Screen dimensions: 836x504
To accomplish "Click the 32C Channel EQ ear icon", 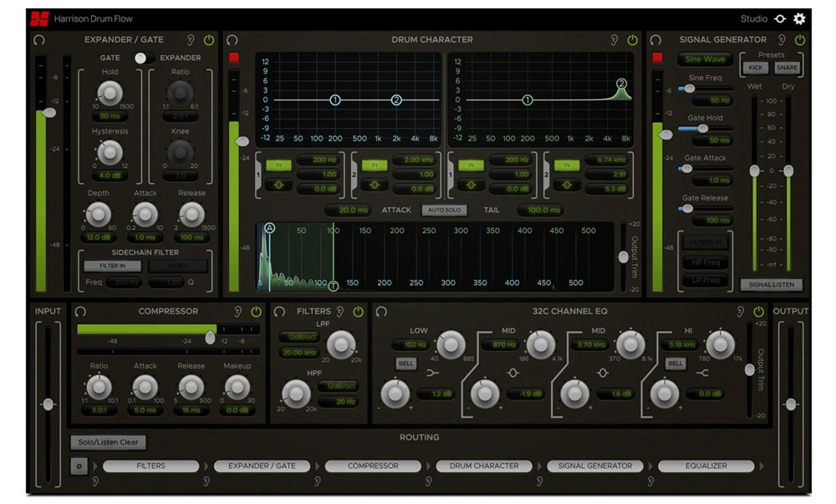I will [x=740, y=311].
